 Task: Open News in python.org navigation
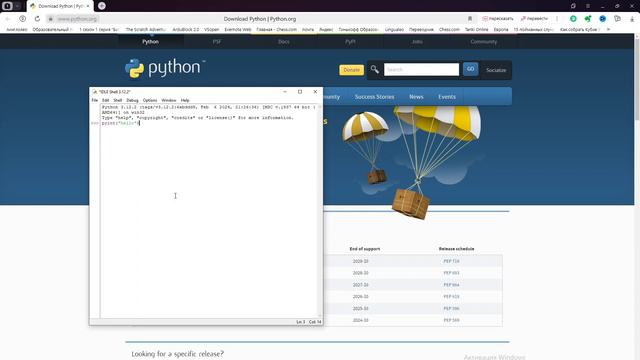[x=416, y=97]
